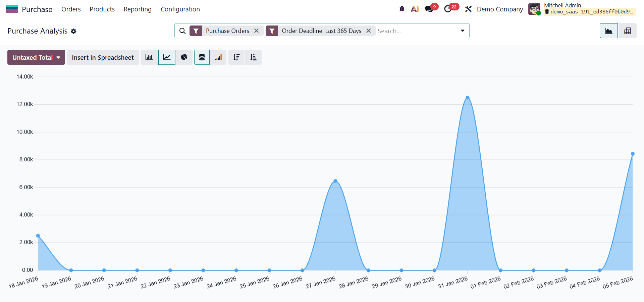
Task: Open the AI assistant
Action: [415, 9]
